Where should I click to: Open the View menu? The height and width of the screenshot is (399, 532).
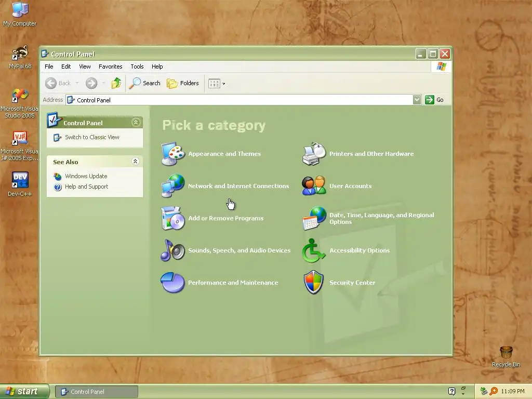85,66
